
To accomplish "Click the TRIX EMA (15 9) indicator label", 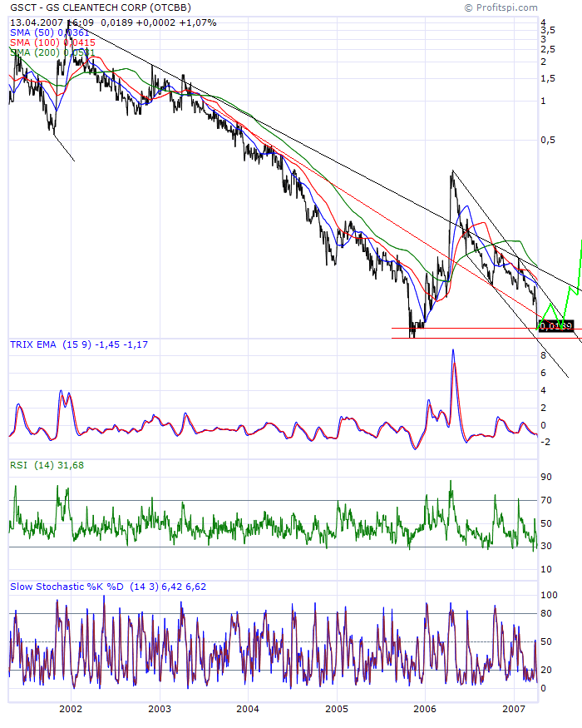I will tap(79, 344).
